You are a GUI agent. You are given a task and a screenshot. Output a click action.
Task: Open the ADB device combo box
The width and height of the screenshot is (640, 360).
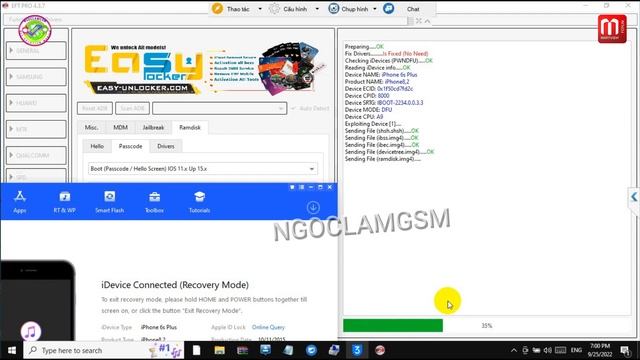coord(220,109)
